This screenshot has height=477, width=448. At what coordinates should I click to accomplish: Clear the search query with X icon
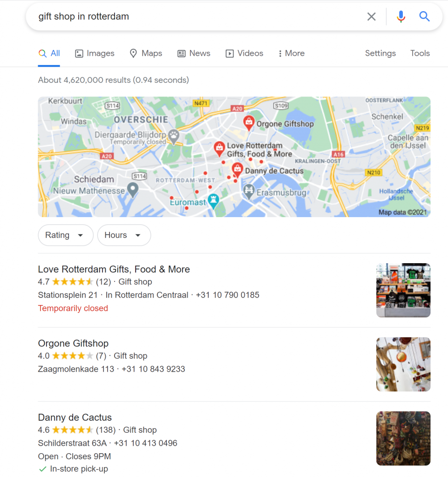(371, 16)
